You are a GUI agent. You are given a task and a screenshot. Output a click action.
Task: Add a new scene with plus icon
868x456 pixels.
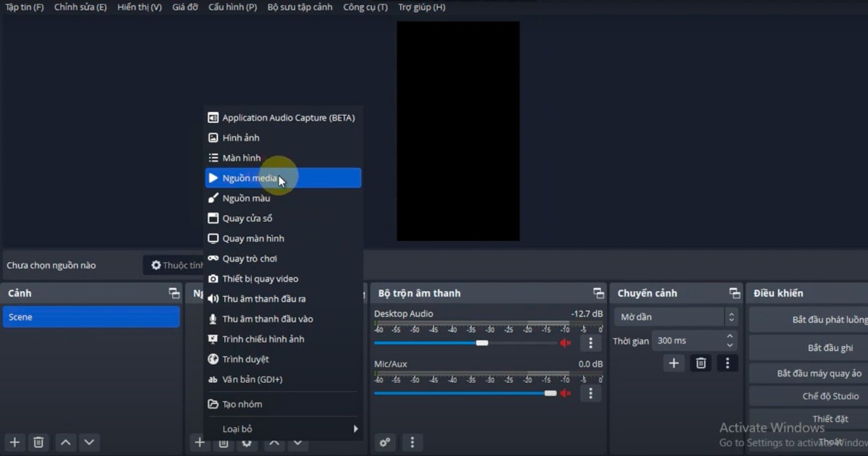pos(14,442)
